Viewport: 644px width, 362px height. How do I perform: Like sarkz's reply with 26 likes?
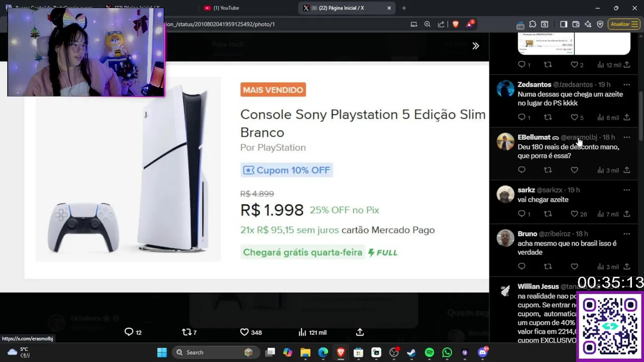579,214
